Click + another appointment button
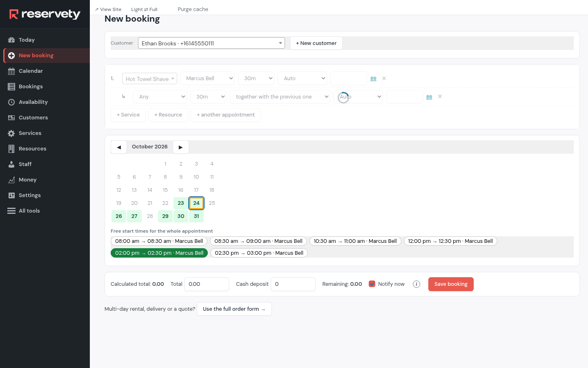Screen dimensions: 588x368 (225, 115)
